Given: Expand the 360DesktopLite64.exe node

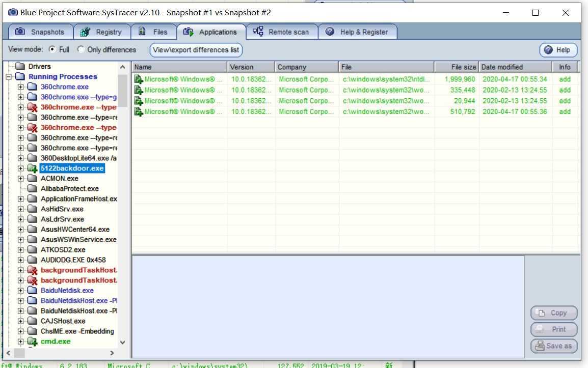Looking at the screenshot, I should coord(20,158).
